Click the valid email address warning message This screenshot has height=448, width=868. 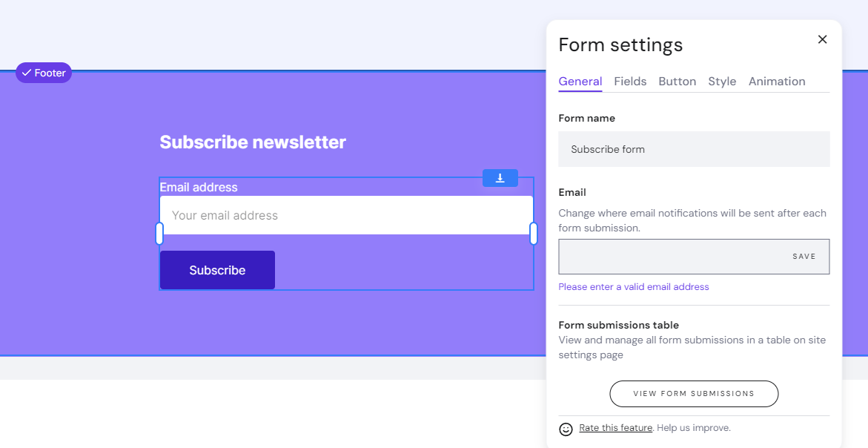tap(634, 286)
